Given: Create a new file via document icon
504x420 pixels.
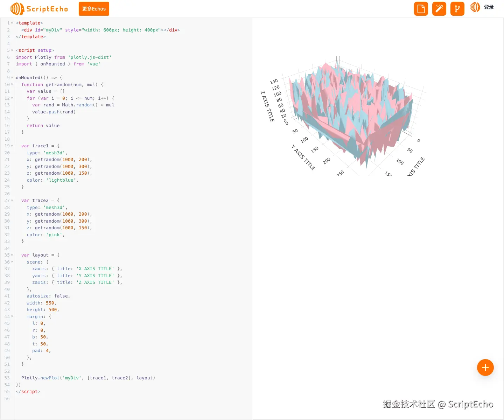Looking at the screenshot, I should pyautogui.click(x=421, y=9).
